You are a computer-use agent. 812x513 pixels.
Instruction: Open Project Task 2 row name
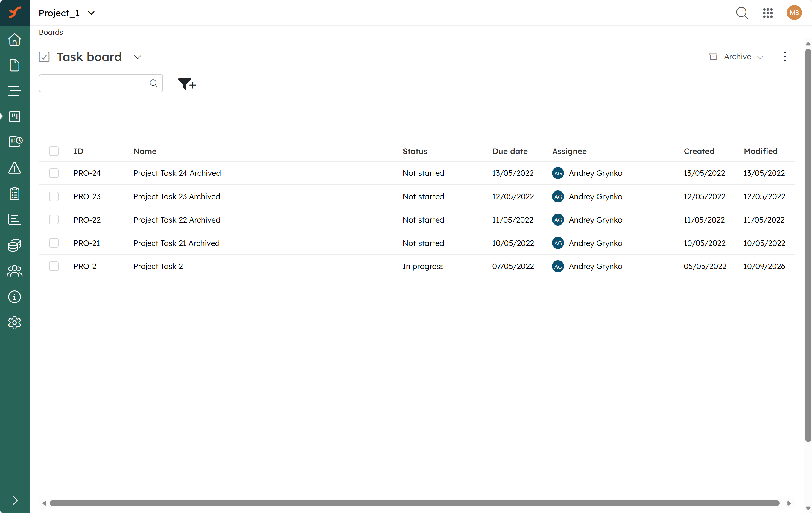158,266
